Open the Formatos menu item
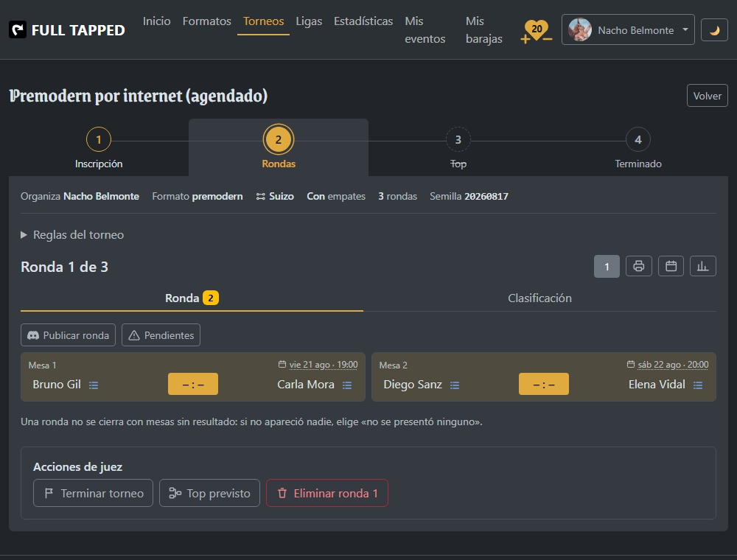The width and height of the screenshot is (737, 560). [207, 21]
